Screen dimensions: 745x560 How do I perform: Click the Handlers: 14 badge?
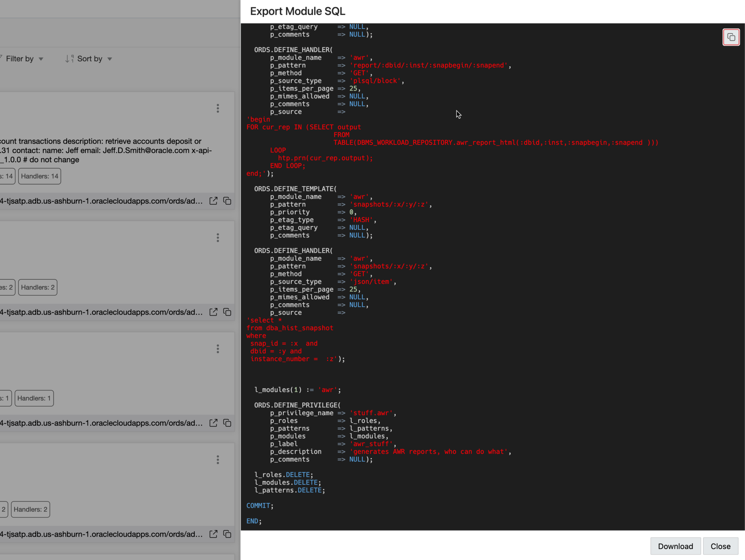coord(39,176)
